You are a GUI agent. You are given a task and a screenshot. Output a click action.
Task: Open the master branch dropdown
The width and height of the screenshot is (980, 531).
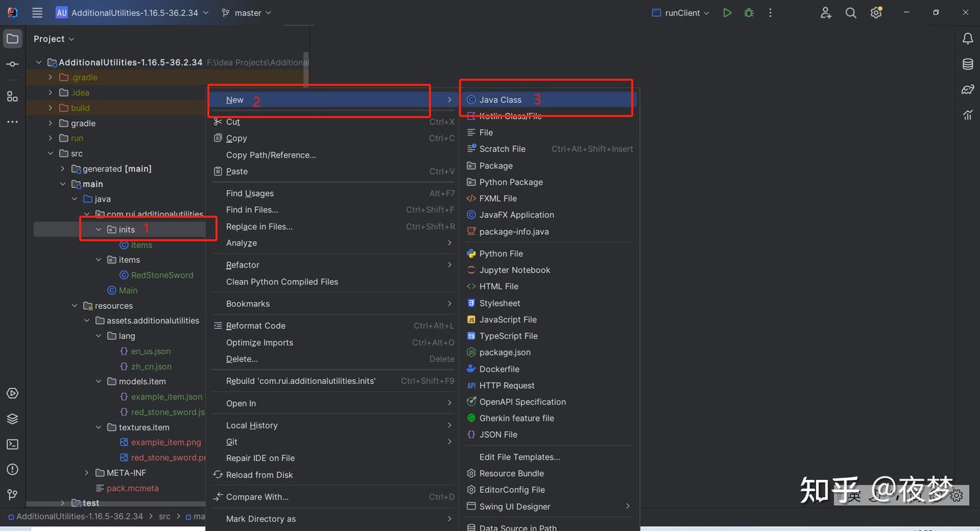click(x=246, y=13)
